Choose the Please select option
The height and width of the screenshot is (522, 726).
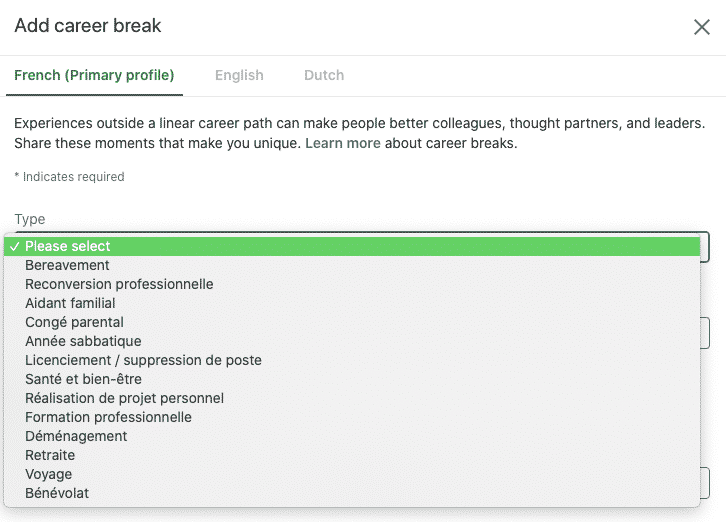tap(68, 246)
